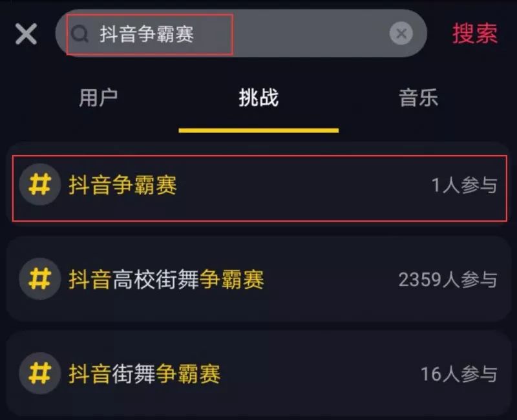Clear search text with circled X icon
The width and height of the screenshot is (517, 420).
click(401, 34)
